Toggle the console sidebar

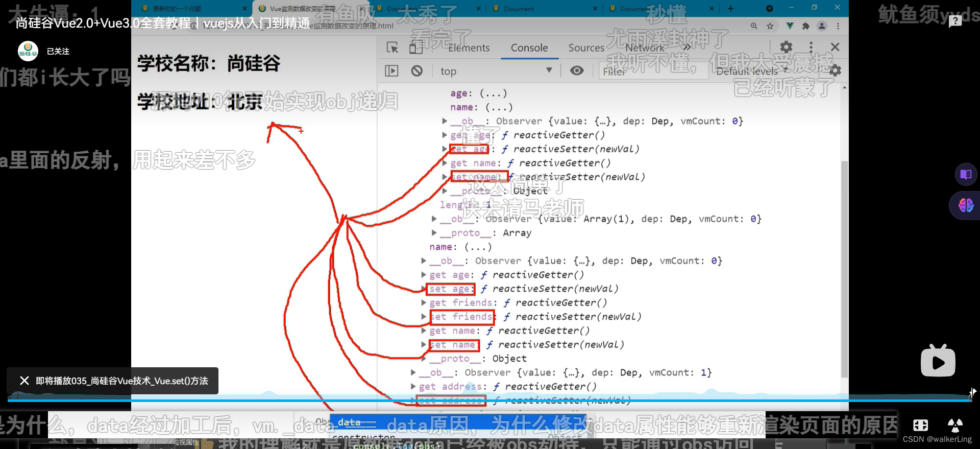(391, 70)
